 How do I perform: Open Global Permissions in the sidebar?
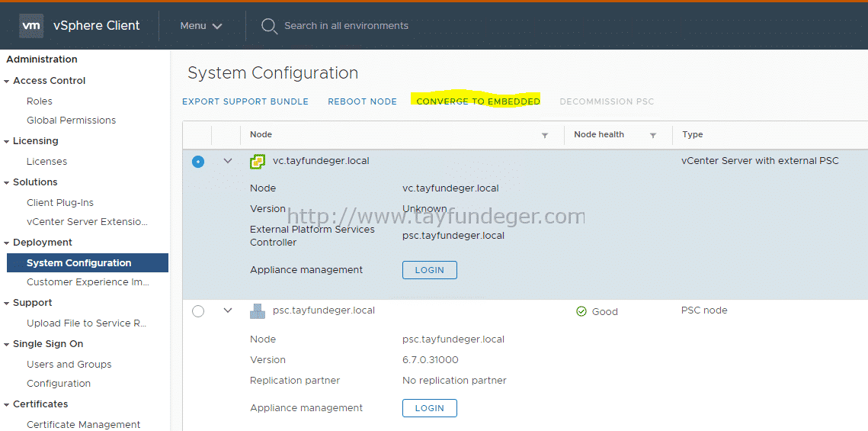tap(71, 121)
